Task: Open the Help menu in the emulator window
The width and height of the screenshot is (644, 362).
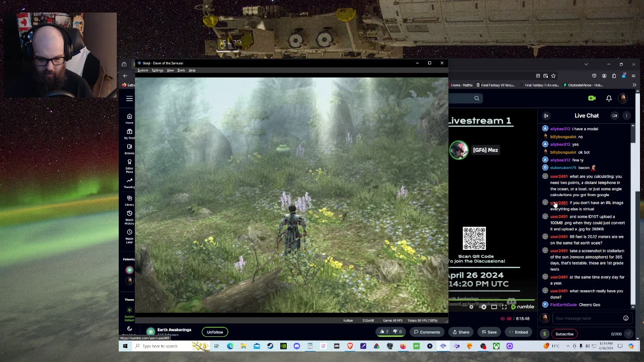Action: [x=192, y=70]
